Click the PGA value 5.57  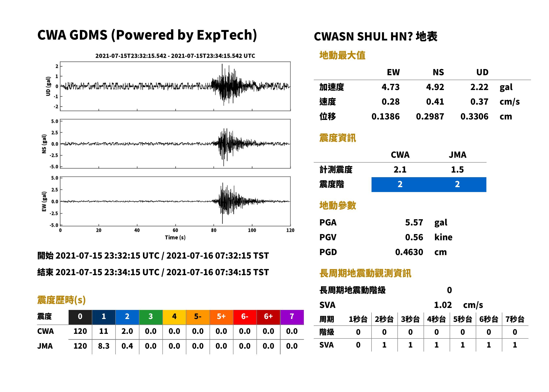click(x=414, y=222)
